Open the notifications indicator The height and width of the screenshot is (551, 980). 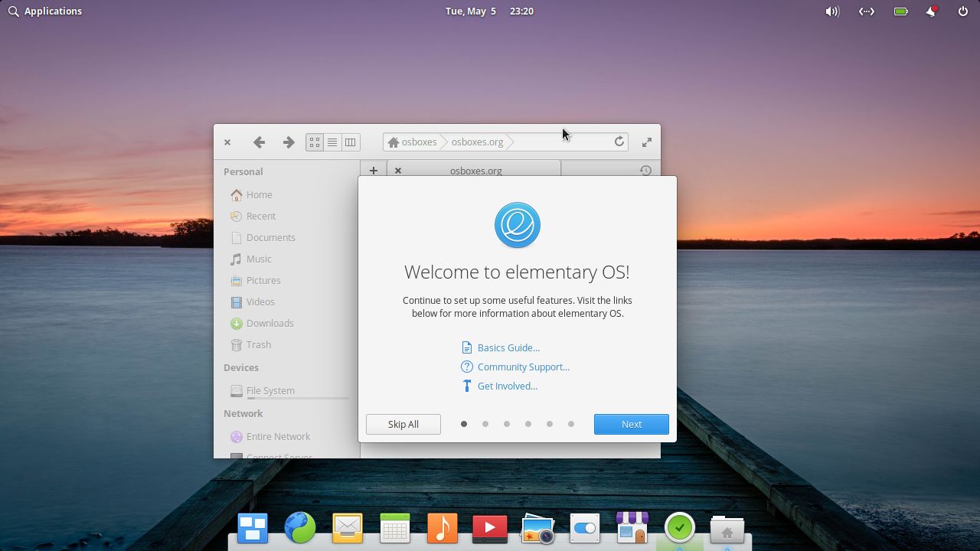931,11
